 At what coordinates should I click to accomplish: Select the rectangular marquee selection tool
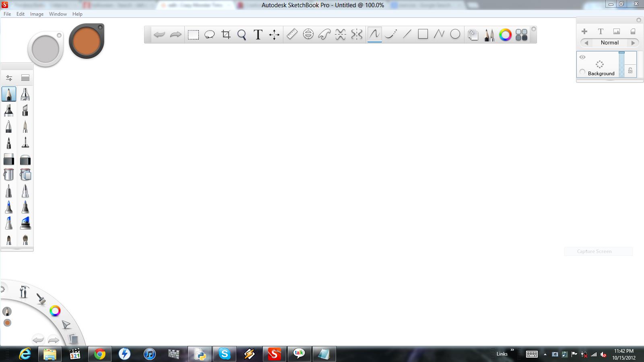tap(193, 35)
